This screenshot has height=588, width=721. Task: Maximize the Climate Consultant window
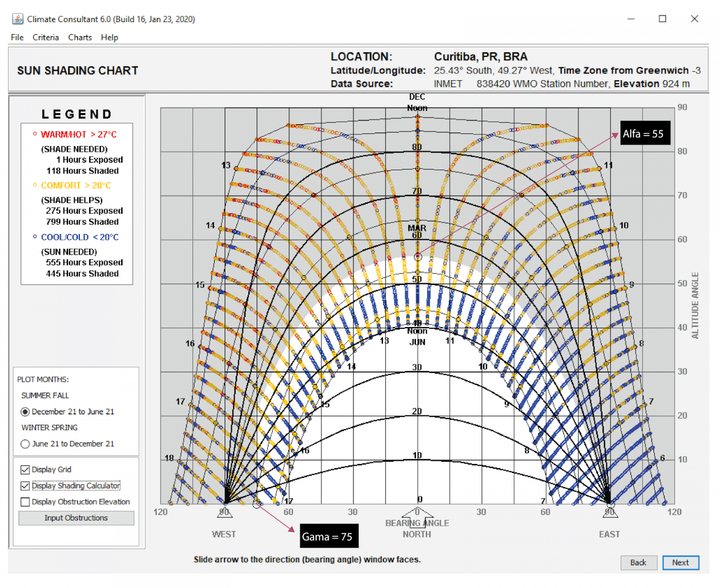(x=662, y=19)
